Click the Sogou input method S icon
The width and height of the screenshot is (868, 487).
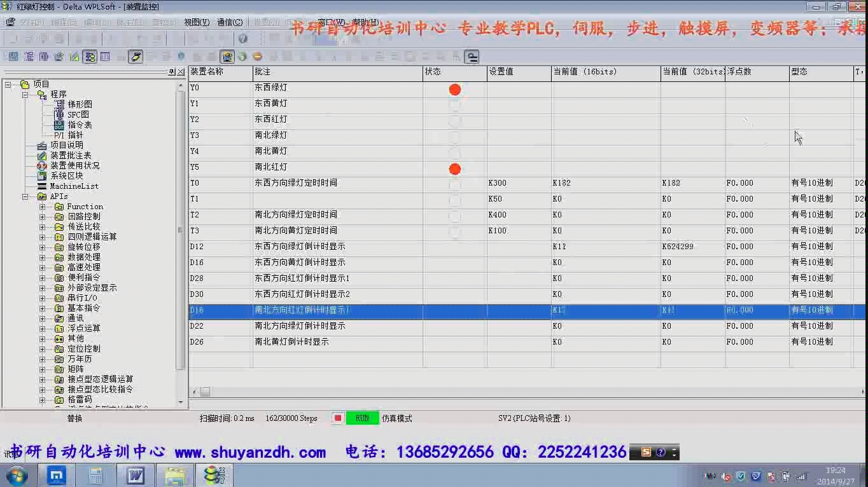pyautogui.click(x=646, y=453)
